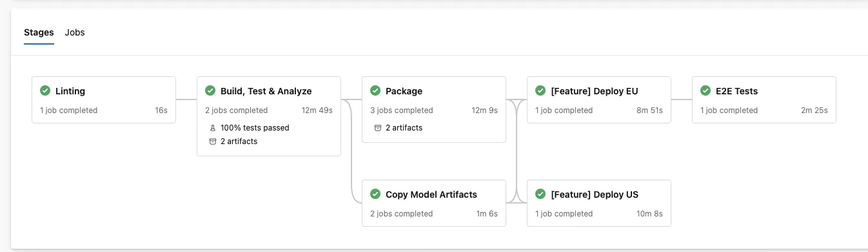Click the 3 jobs completed text in Package
This screenshot has height=252, width=868.
(402, 110)
